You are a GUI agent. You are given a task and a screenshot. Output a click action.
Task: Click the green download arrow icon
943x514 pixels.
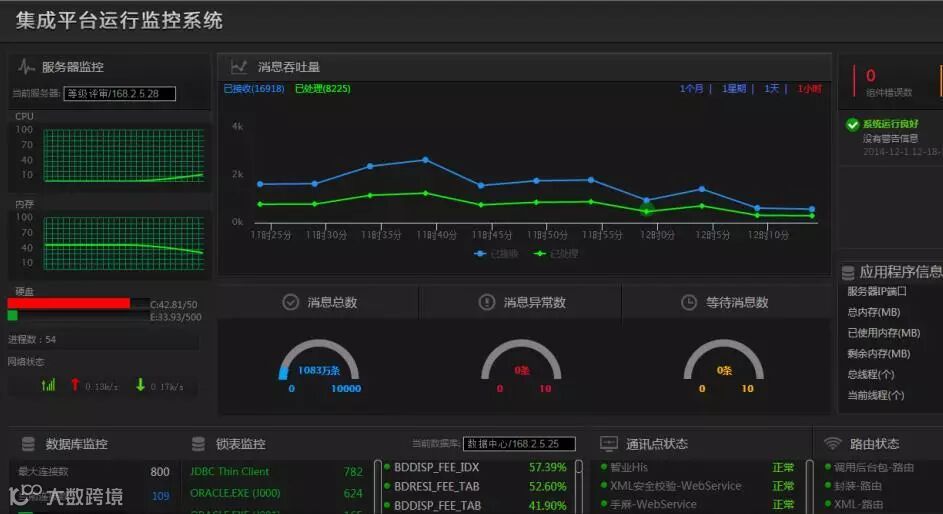pos(140,385)
